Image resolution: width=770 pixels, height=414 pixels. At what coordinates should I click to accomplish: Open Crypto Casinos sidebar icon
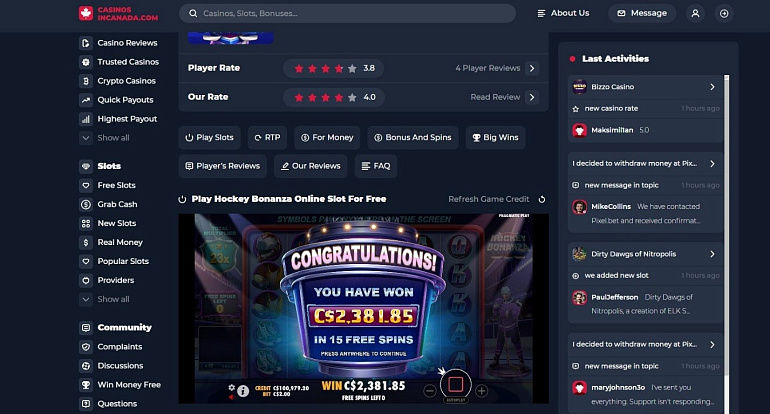click(x=86, y=81)
